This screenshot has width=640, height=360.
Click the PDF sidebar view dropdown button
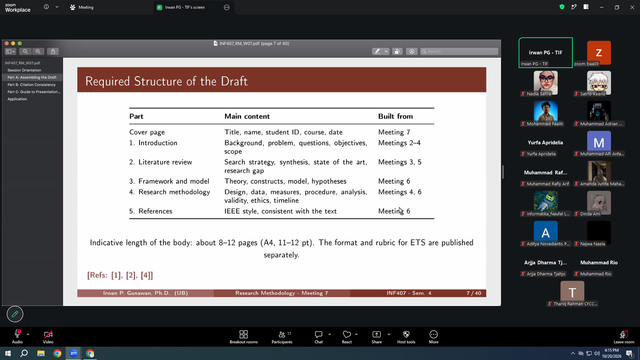[10, 51]
